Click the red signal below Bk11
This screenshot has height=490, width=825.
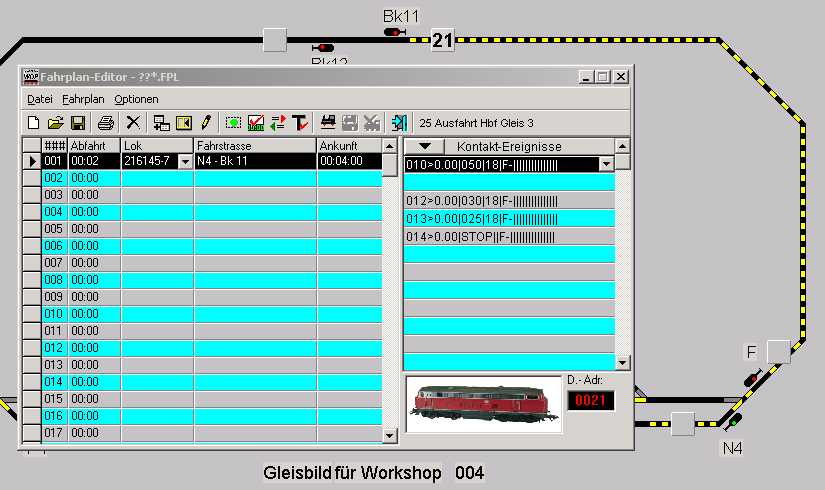pos(323,48)
